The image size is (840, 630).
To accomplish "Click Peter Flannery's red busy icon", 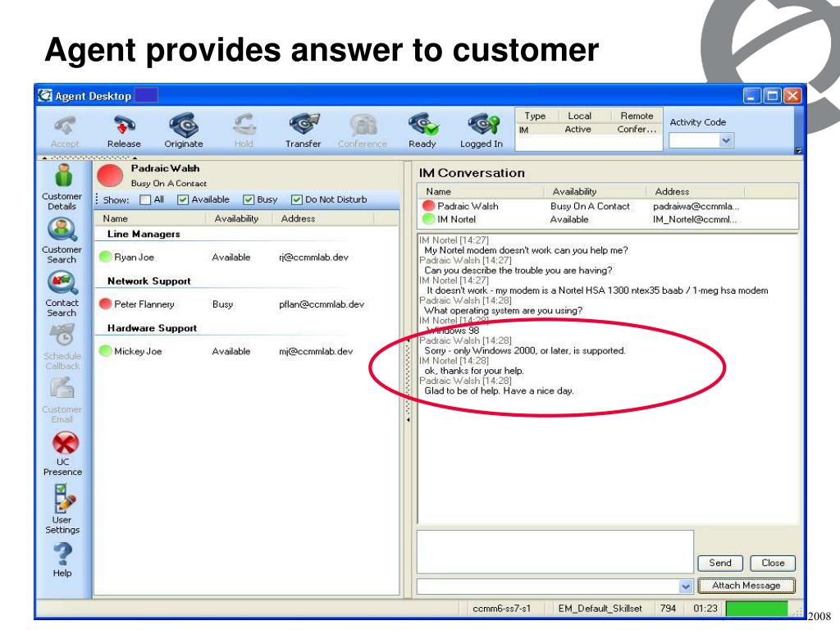I will (106, 304).
